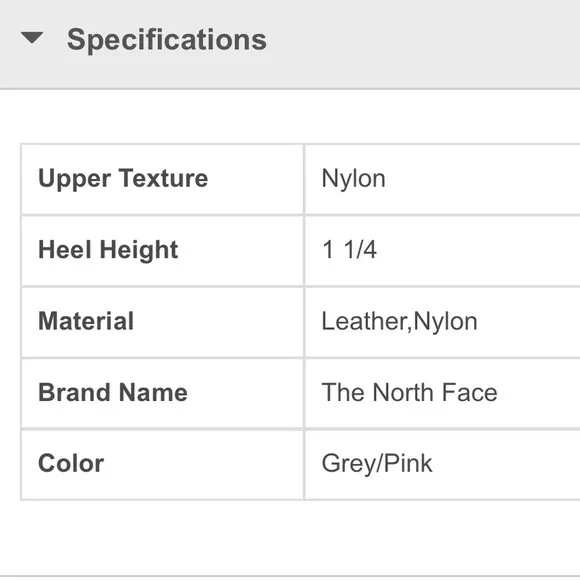Click the grey Specifications header bar
This screenshot has width=580, height=580.
coord(290,44)
